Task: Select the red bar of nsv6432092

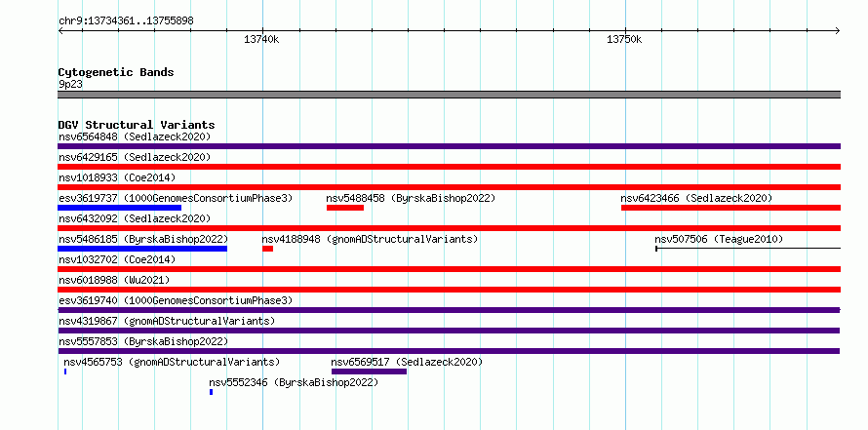Action: pyautogui.click(x=449, y=228)
